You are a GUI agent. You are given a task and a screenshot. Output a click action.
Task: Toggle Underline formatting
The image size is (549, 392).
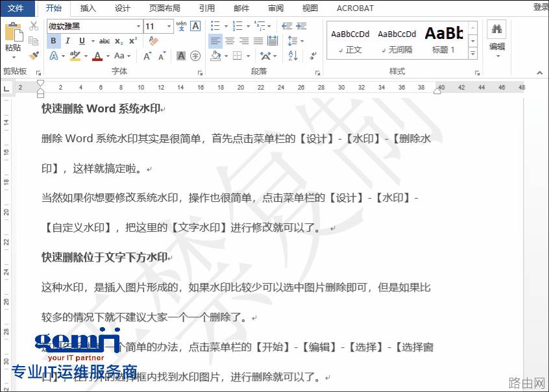point(82,41)
